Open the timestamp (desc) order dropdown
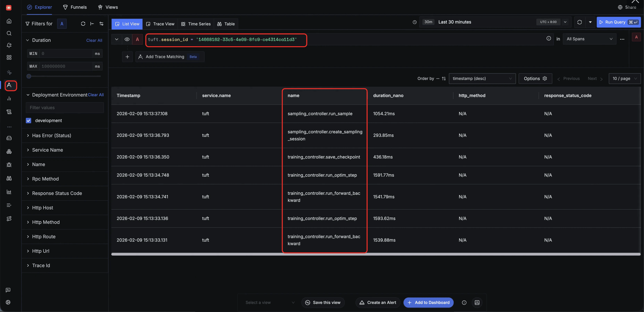Image resolution: width=644 pixels, height=312 pixels. pos(482,78)
